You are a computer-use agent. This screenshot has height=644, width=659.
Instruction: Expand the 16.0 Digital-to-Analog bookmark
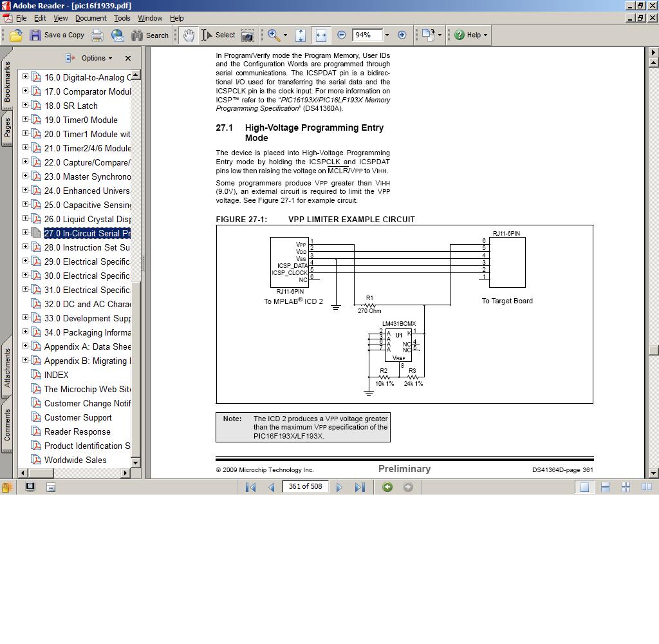(25, 77)
